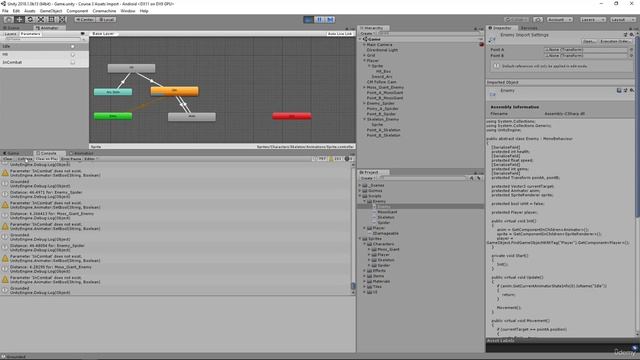Select the Any State node
The image size is (640, 360).
pos(113,92)
